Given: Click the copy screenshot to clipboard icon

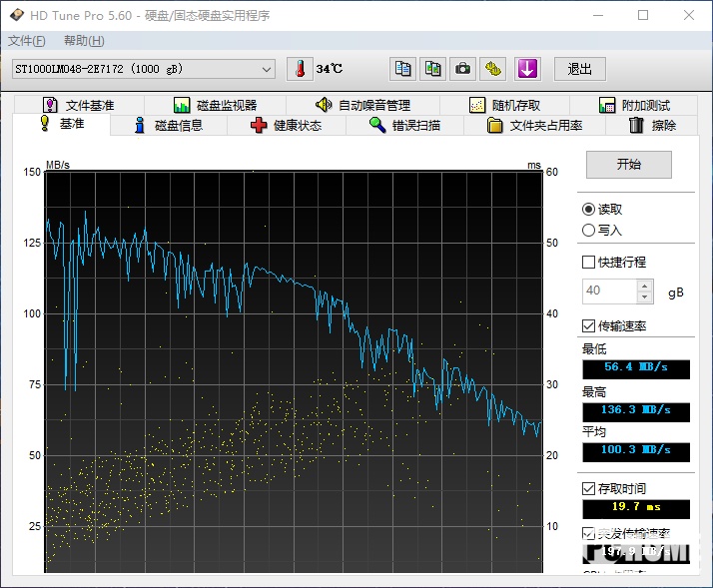Looking at the screenshot, I should (x=432, y=69).
